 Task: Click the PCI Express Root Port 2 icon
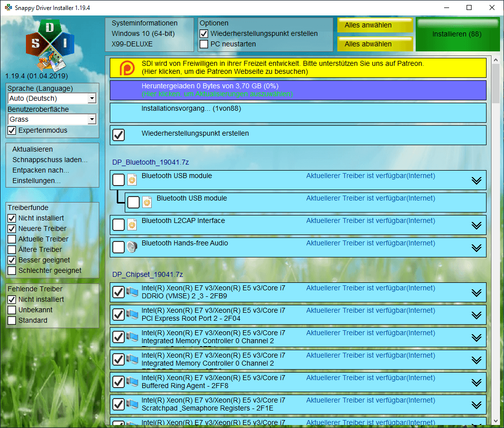coord(132,315)
